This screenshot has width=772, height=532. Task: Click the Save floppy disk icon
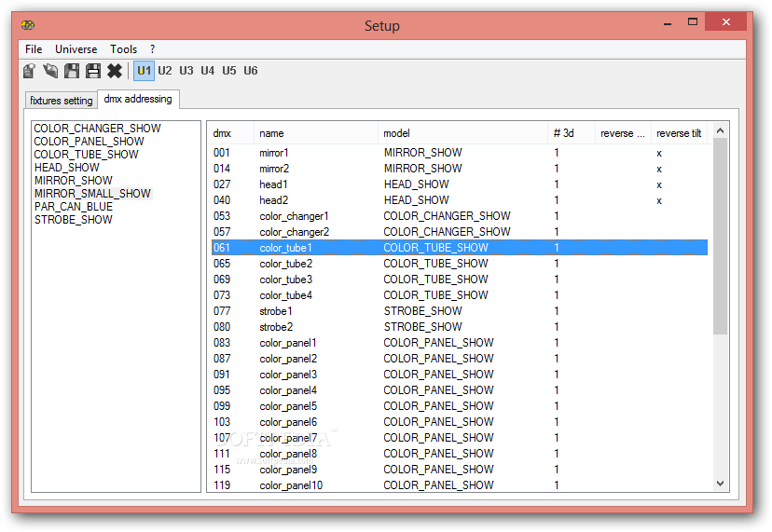click(x=72, y=71)
